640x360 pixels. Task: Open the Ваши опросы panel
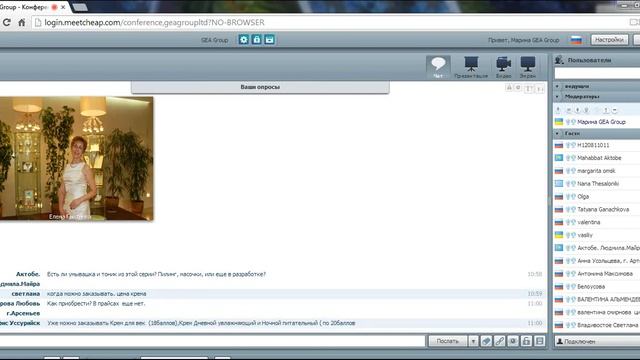260,87
